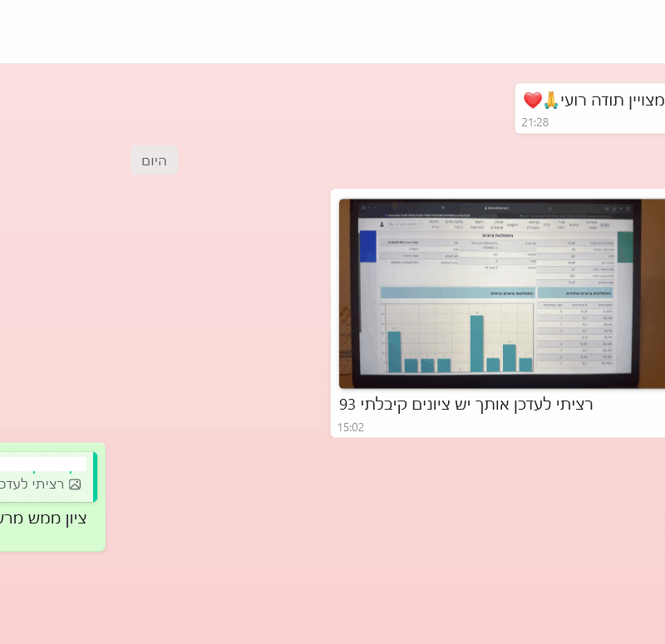This screenshot has width=665, height=644.
Task: Click the praying hands emoji
Action: 551,101
